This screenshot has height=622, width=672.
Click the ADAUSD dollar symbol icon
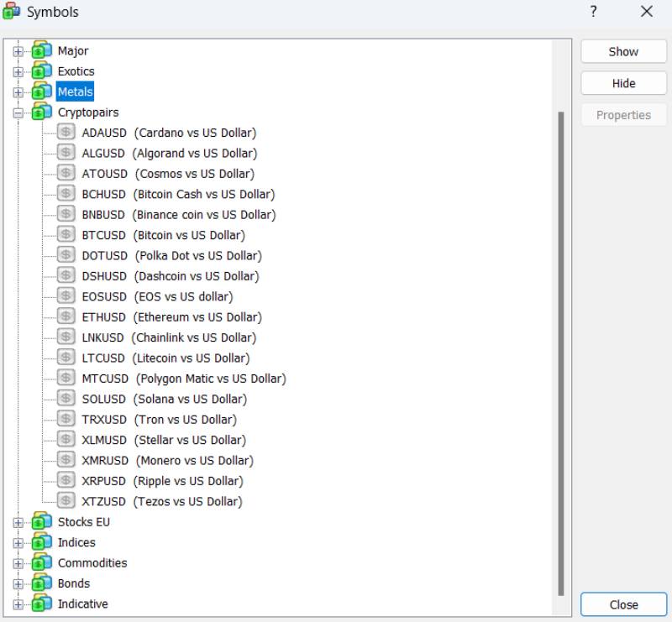pos(66,133)
